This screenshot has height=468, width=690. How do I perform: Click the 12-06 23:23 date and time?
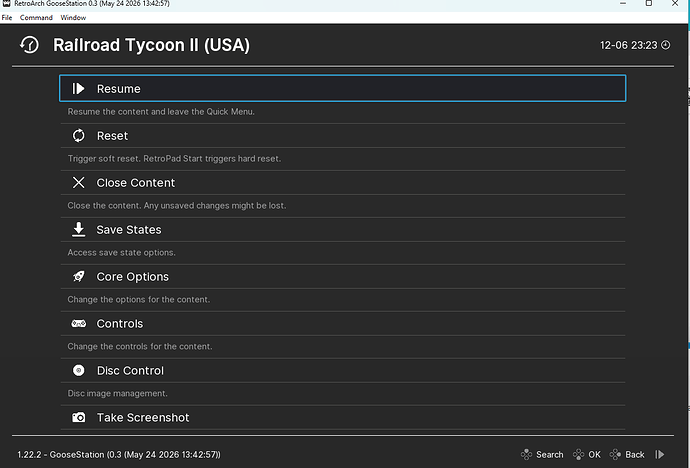click(628, 45)
